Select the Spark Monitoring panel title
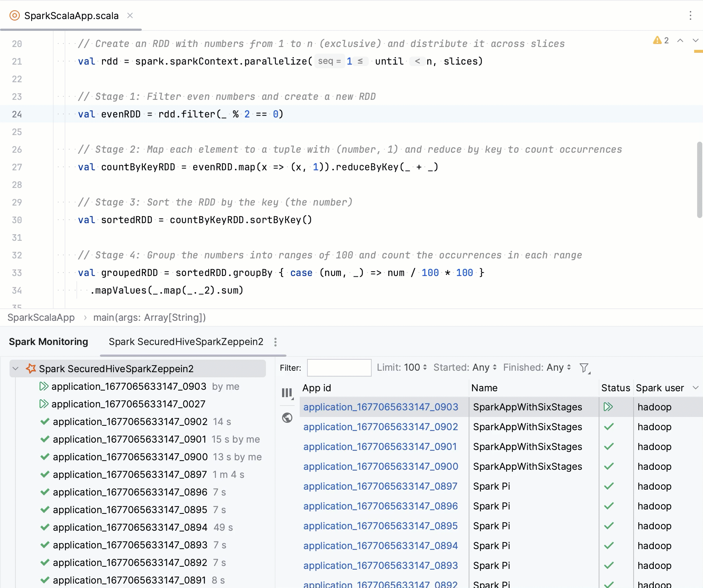 point(48,342)
